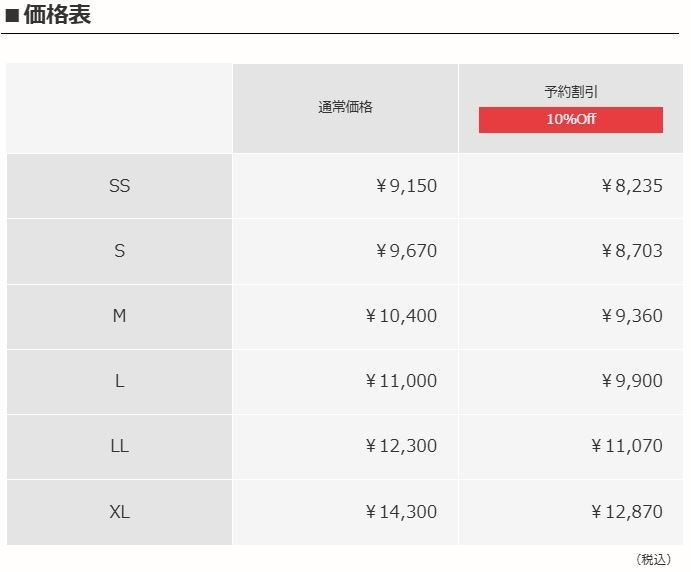
Task: Click the ¥10,400 regular price
Action: click(x=401, y=316)
